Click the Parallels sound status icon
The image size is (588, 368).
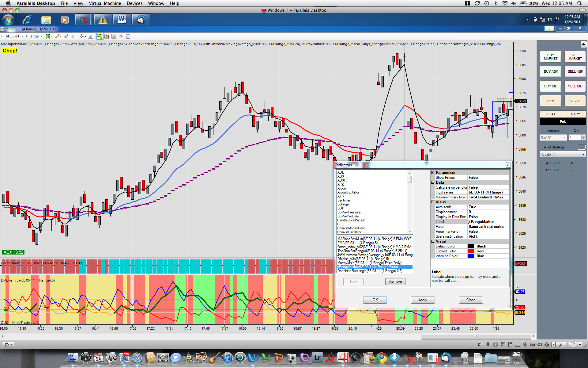(525, 344)
